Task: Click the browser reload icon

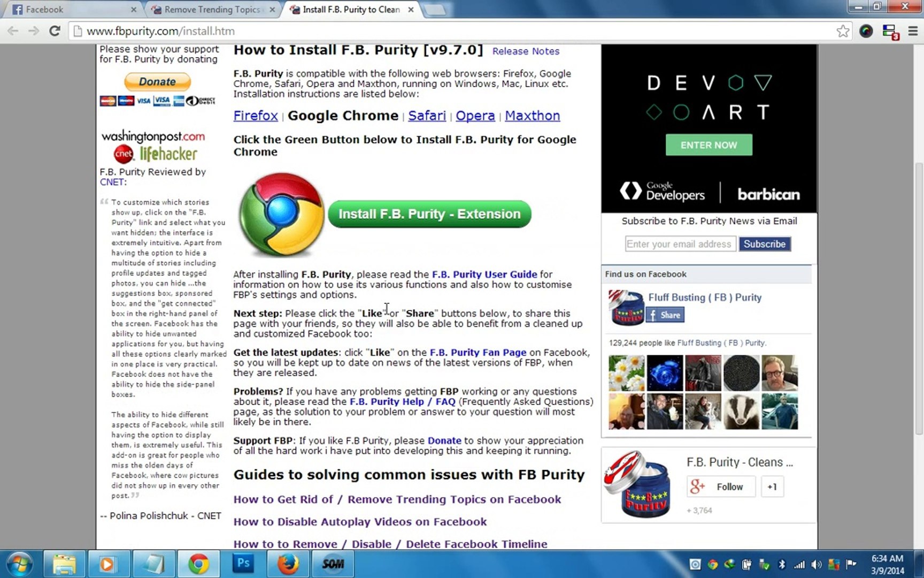Action: point(55,31)
